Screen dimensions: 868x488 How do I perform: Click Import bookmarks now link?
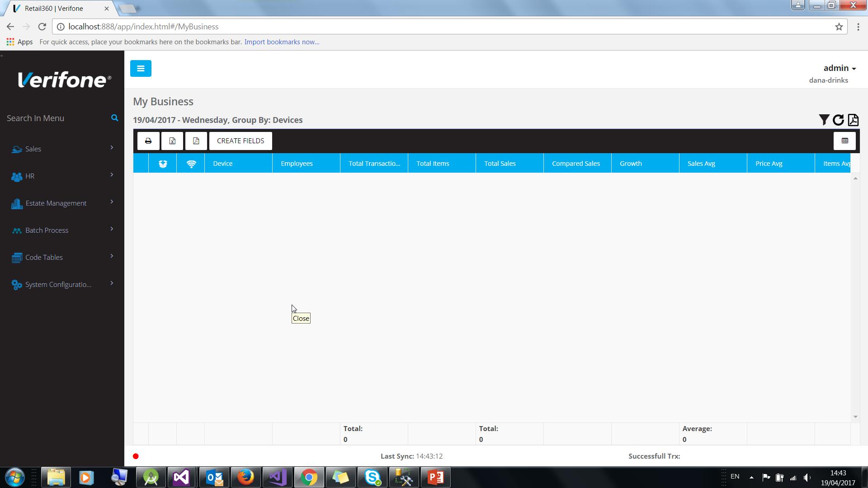coord(282,42)
